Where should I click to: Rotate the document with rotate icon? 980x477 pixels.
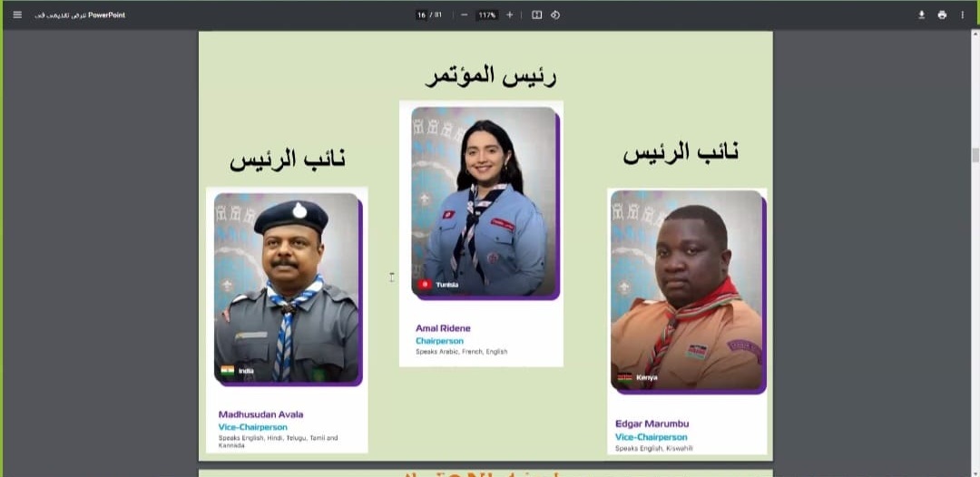pyautogui.click(x=555, y=15)
